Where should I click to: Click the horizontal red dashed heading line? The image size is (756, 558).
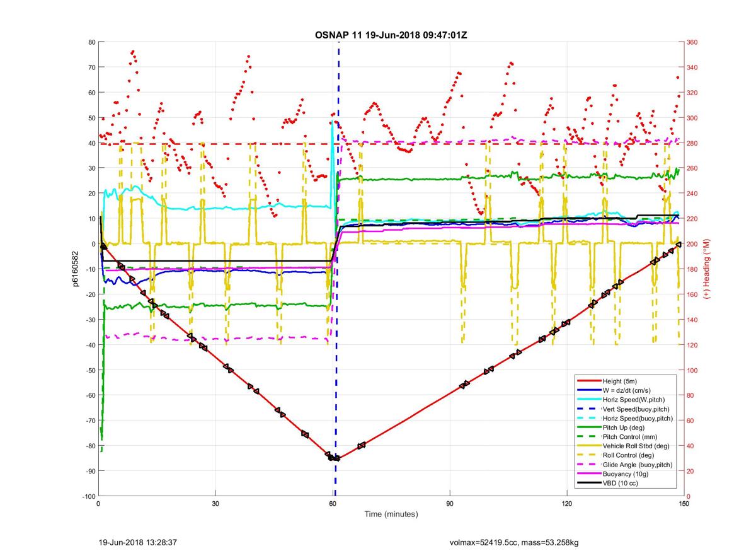coord(391,144)
